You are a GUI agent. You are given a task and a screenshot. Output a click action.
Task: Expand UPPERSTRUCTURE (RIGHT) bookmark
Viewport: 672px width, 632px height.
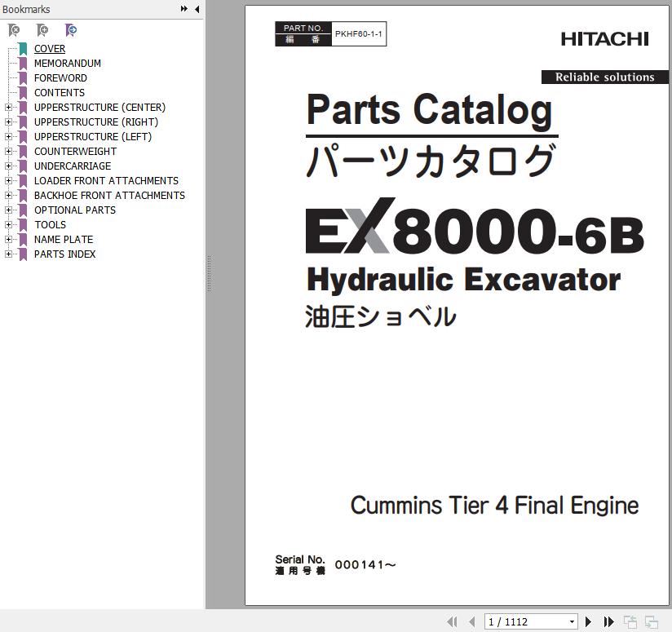(8, 122)
